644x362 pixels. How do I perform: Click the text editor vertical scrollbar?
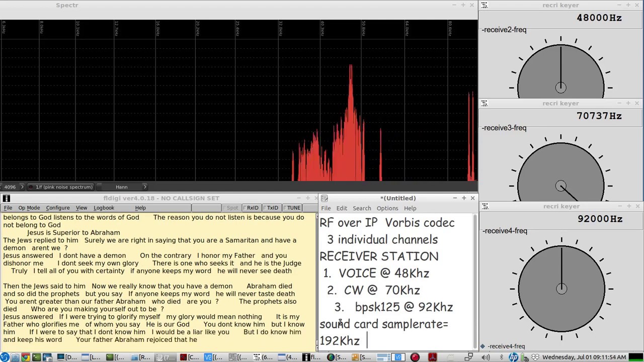coord(475,282)
